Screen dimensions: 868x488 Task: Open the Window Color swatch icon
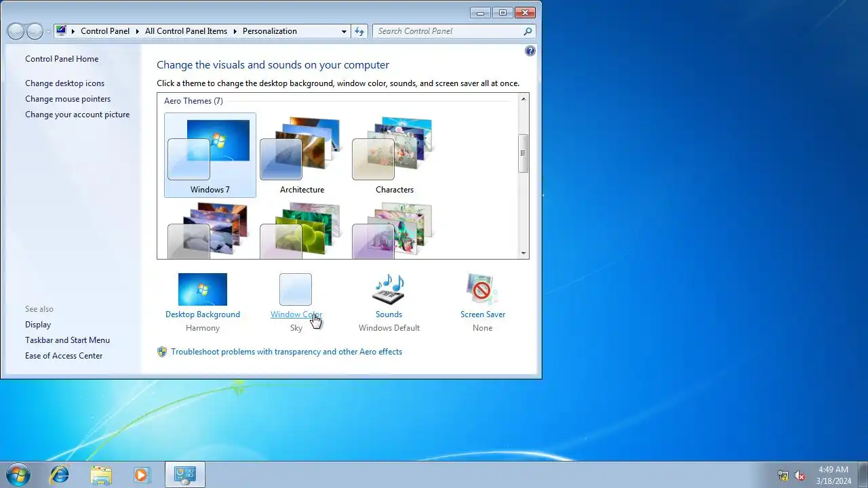296,289
